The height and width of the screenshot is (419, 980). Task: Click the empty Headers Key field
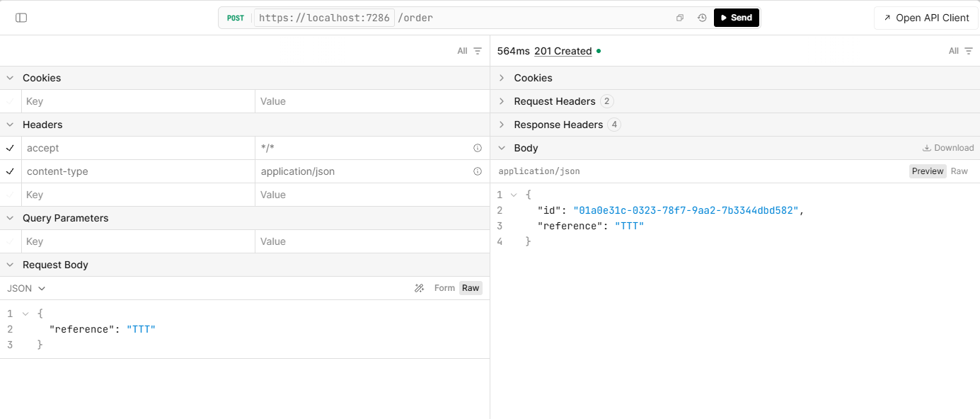pyautogui.click(x=138, y=195)
